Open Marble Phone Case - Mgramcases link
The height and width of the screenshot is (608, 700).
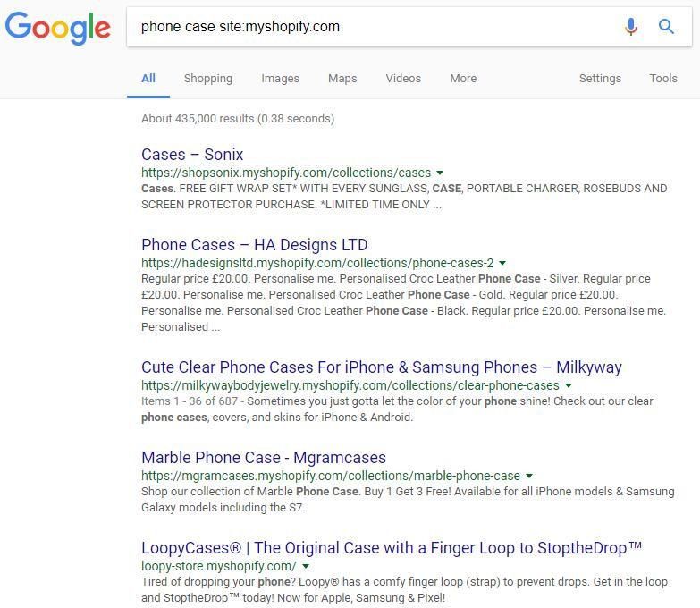[x=264, y=458]
